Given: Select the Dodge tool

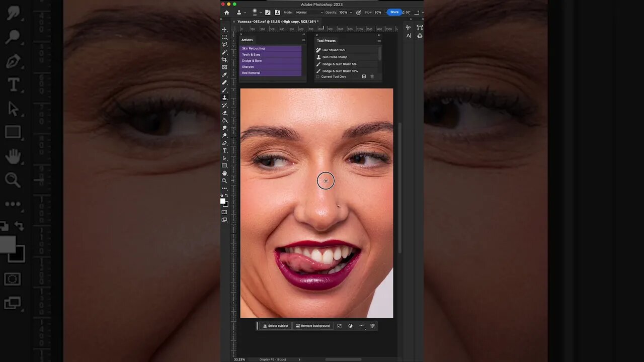Looking at the screenshot, I should click(224, 135).
